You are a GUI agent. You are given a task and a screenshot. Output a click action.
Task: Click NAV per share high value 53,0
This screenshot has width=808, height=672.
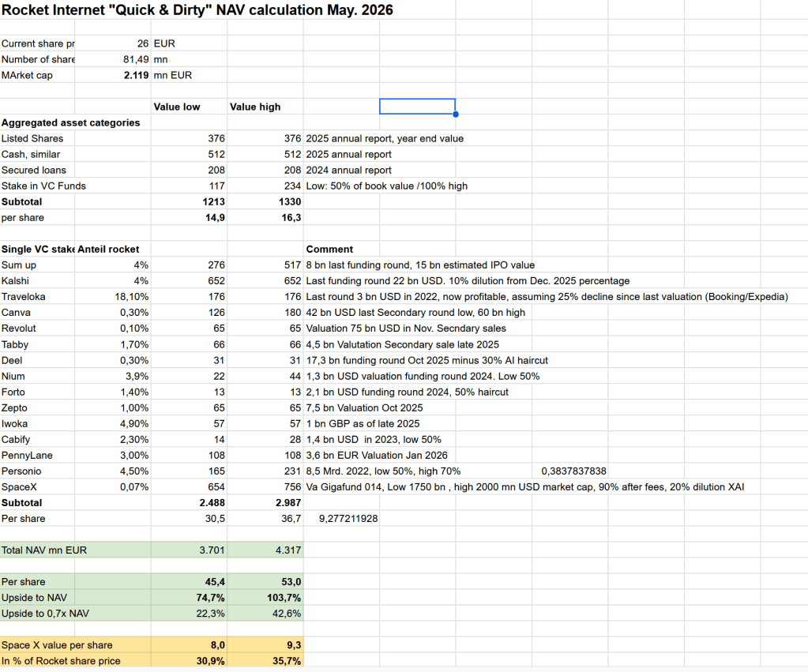point(291,582)
